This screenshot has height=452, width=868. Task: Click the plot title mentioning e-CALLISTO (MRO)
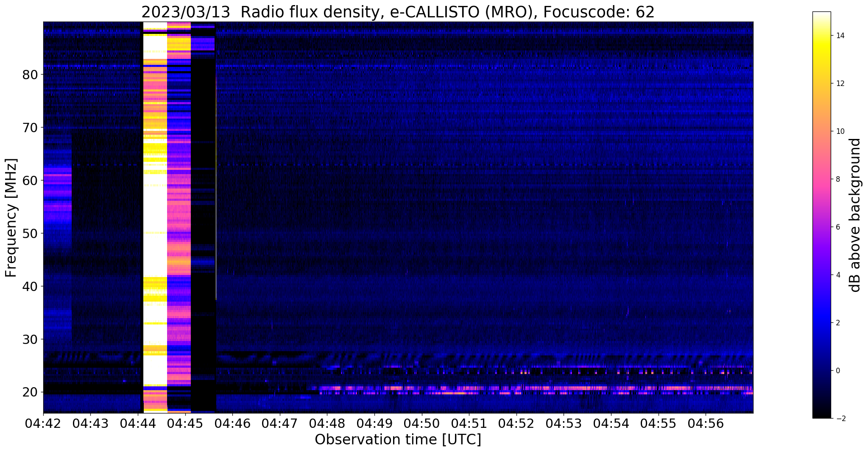tap(398, 12)
